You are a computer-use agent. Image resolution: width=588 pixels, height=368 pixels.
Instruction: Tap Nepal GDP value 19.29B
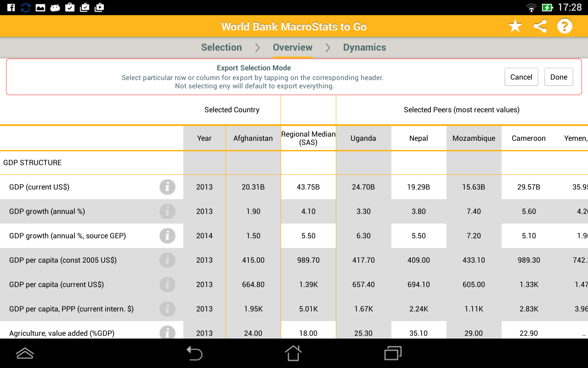coord(418,187)
